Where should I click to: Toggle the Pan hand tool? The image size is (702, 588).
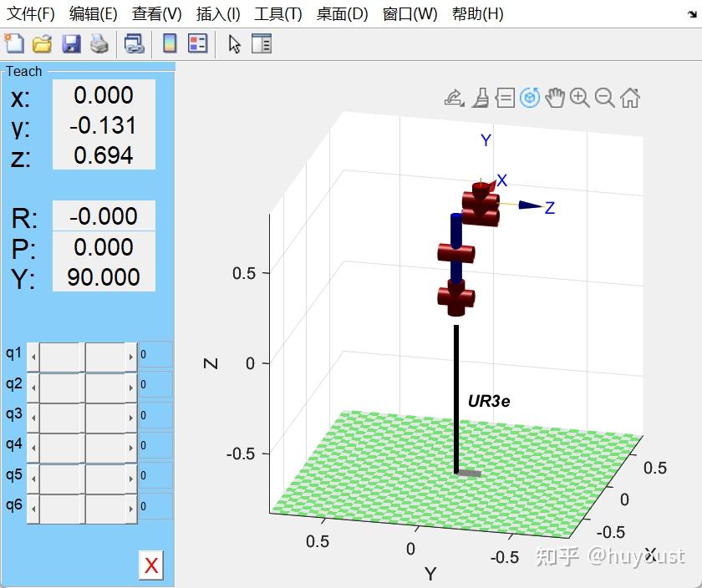click(x=555, y=98)
